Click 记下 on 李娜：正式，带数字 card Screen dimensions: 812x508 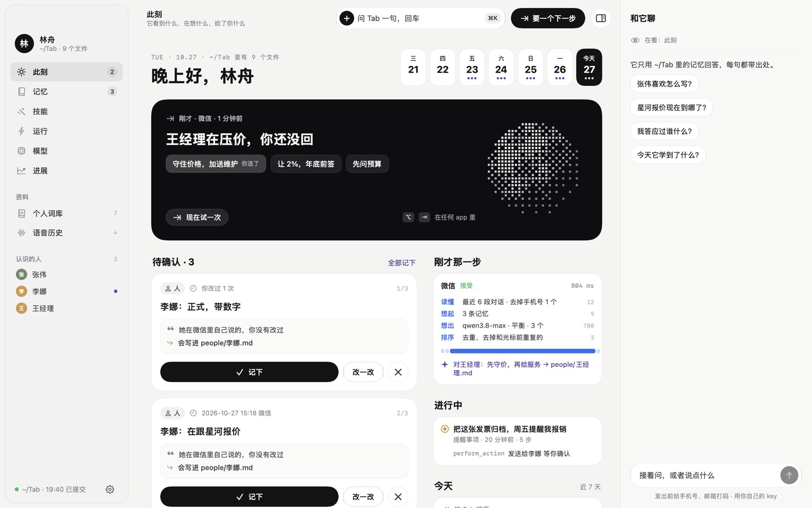click(x=249, y=372)
